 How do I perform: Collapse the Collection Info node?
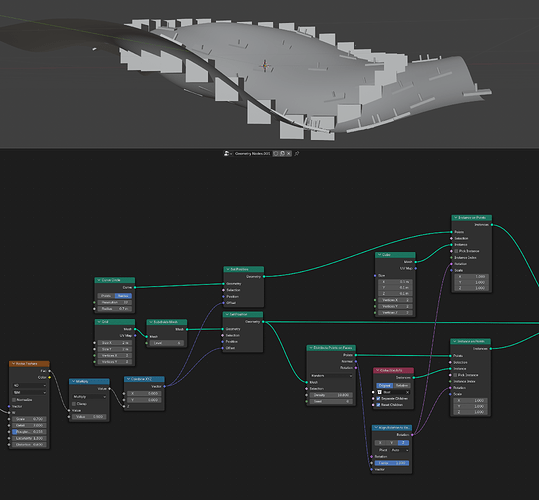coord(378,370)
